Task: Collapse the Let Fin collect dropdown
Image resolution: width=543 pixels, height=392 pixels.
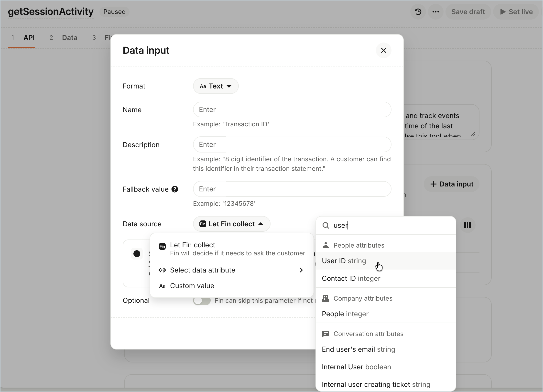Action: [x=232, y=224]
